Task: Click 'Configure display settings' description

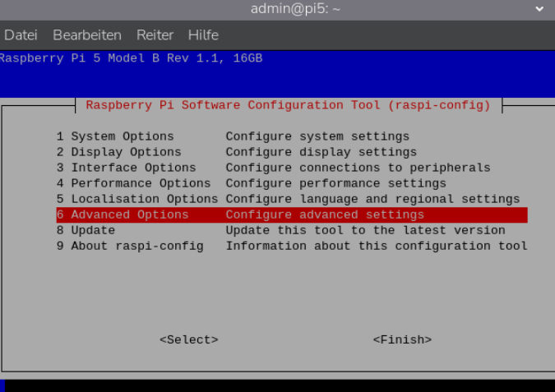Action: 321,152
